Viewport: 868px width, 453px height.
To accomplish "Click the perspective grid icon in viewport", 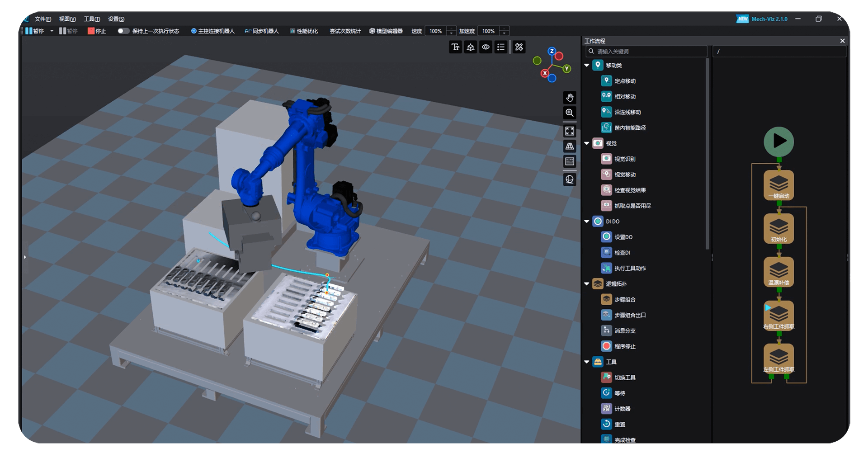I will pos(570,146).
